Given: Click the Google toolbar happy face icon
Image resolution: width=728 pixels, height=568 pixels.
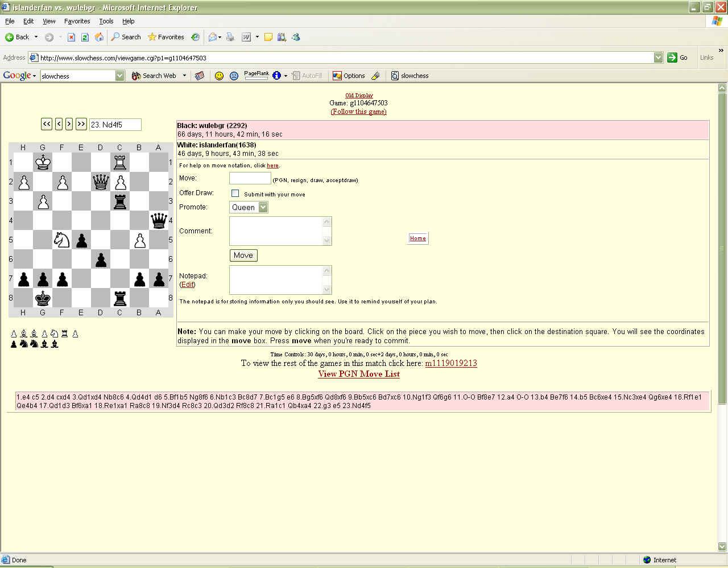Looking at the screenshot, I should pos(219,76).
